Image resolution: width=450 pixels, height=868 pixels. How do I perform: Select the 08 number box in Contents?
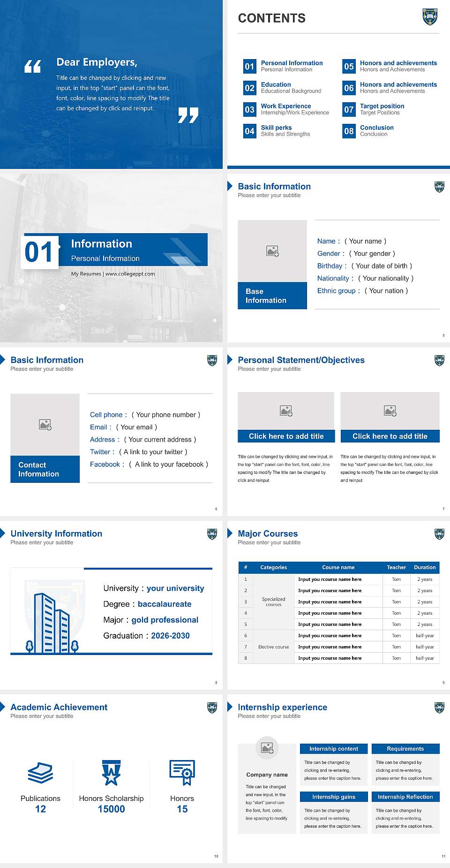pyautogui.click(x=349, y=131)
